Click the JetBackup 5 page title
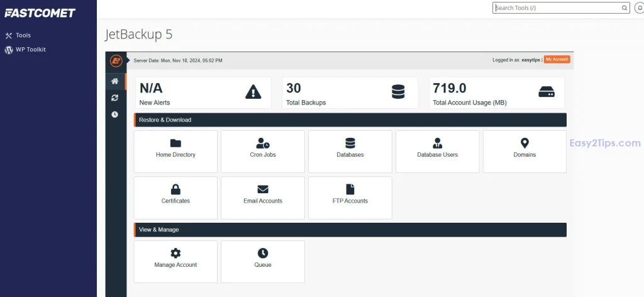 pos(139,35)
